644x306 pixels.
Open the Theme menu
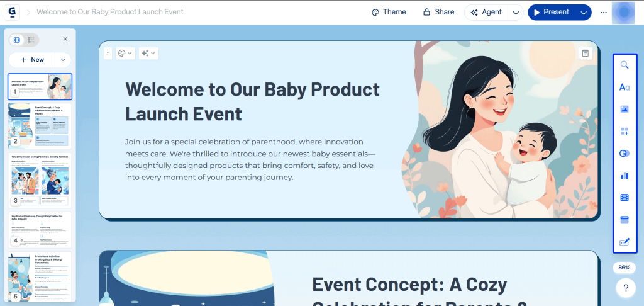click(389, 13)
